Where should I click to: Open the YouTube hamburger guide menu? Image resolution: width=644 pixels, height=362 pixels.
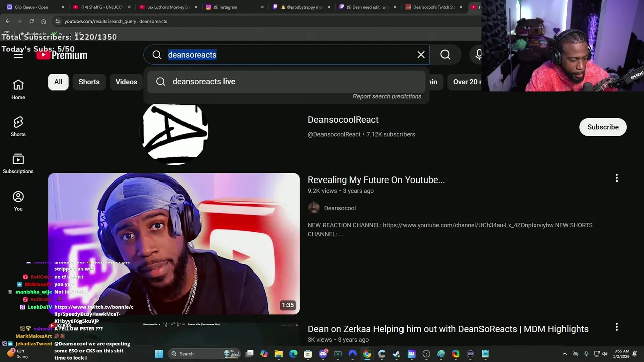(18, 55)
